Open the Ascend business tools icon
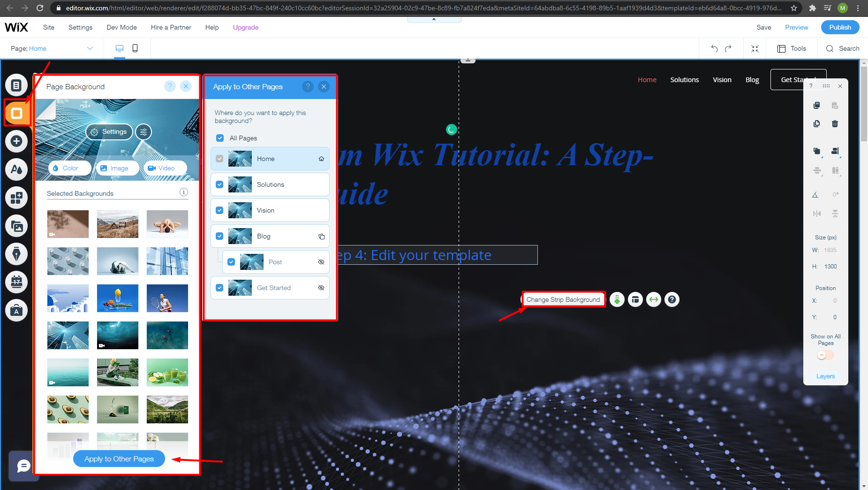 16,310
